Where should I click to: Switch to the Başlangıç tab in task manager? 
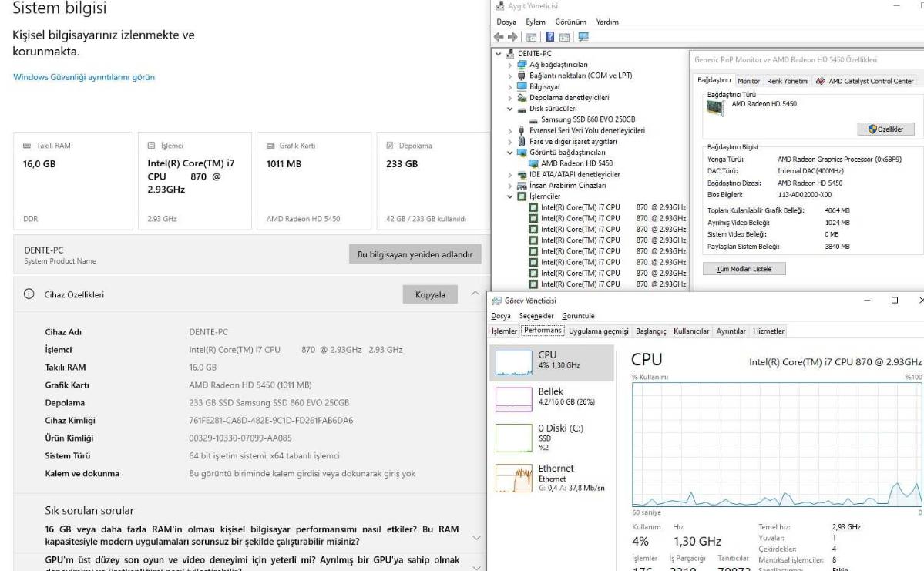pos(650,331)
